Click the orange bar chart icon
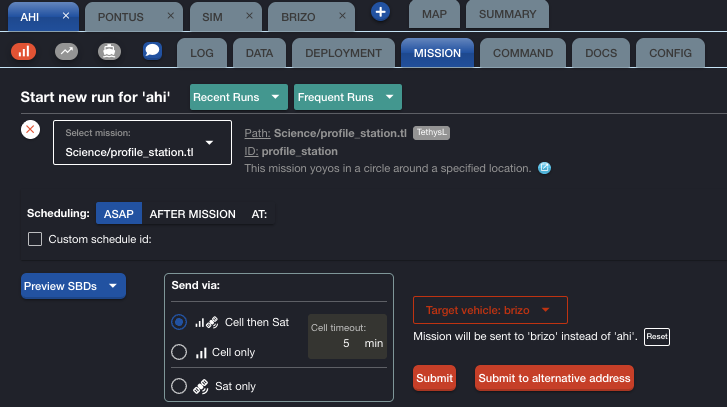 [x=24, y=51]
